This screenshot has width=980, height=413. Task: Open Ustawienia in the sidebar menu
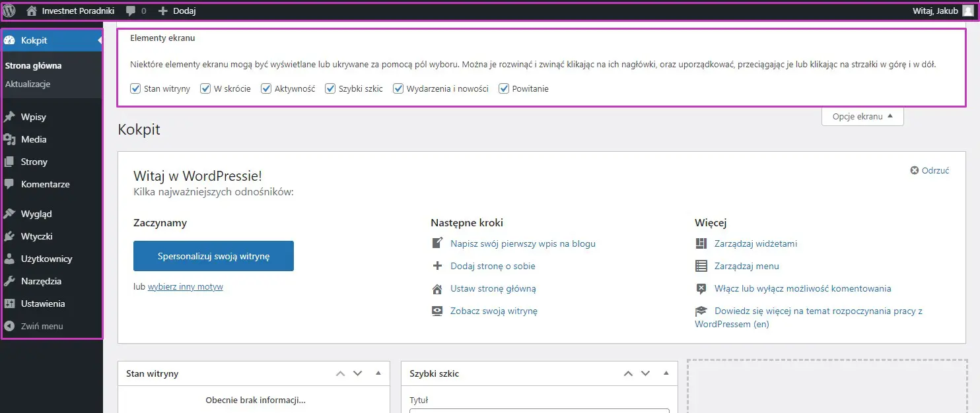[x=43, y=303]
